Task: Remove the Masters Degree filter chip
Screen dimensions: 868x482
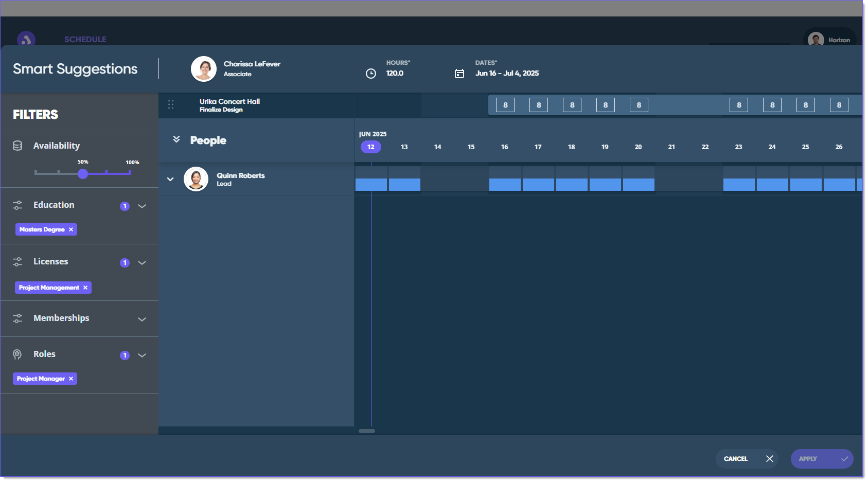Action: (x=71, y=229)
